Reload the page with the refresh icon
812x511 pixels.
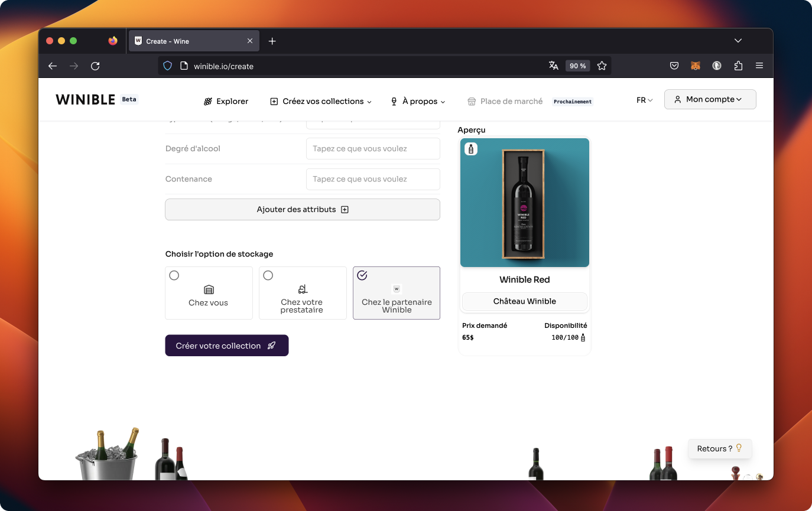(95, 66)
